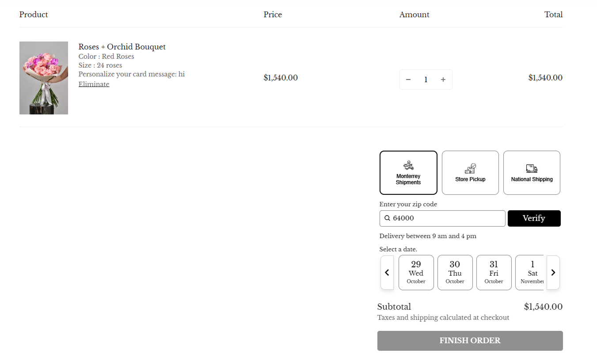
Task: Select the National Shipping label
Action: 532,179
